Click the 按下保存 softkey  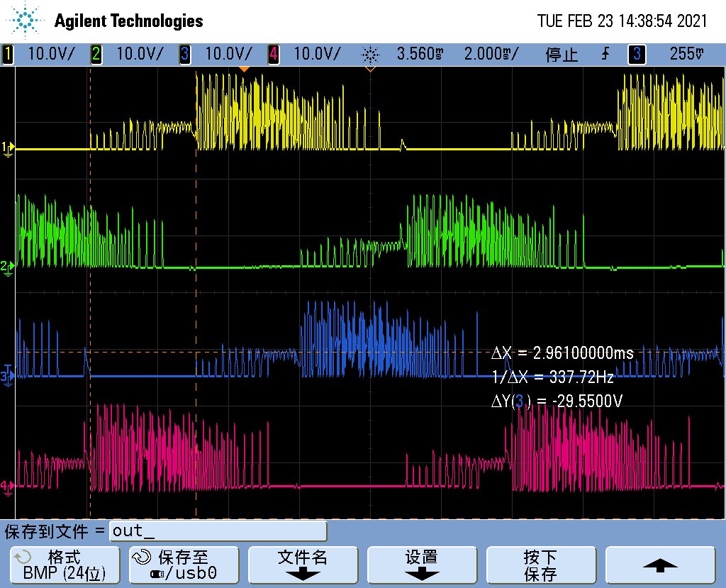click(541, 565)
